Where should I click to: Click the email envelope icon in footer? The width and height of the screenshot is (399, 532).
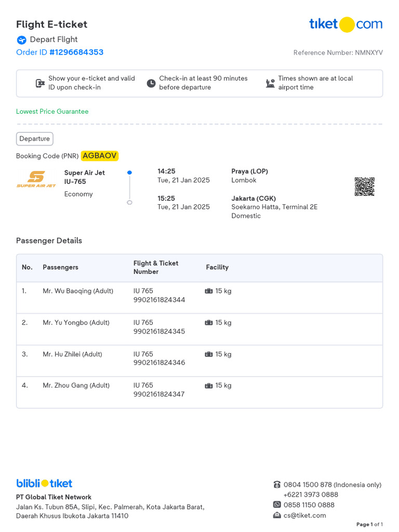click(x=277, y=515)
